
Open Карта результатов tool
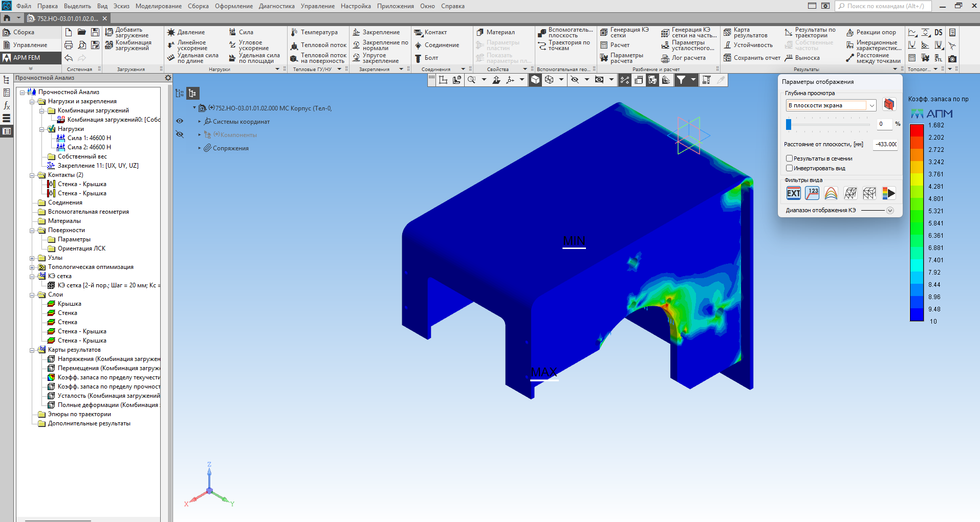click(x=727, y=32)
